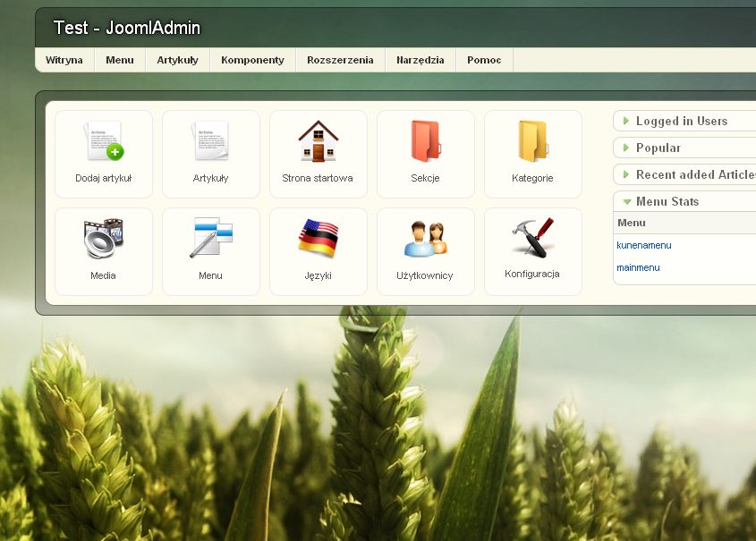Open the Użytkownicy users icon

point(425,240)
